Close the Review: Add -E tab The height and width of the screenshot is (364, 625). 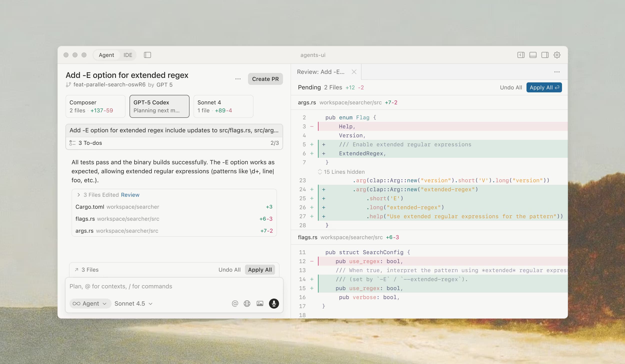[354, 72]
